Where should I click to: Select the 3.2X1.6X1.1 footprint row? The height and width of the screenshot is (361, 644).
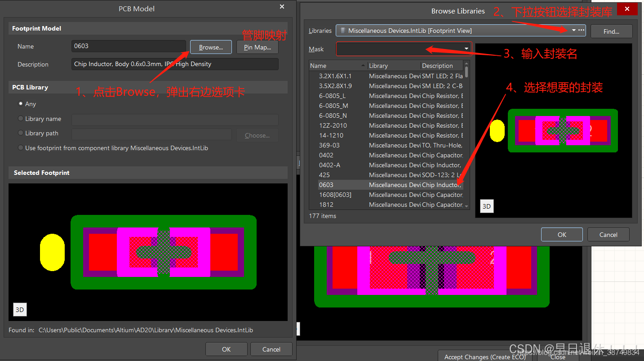coord(386,76)
